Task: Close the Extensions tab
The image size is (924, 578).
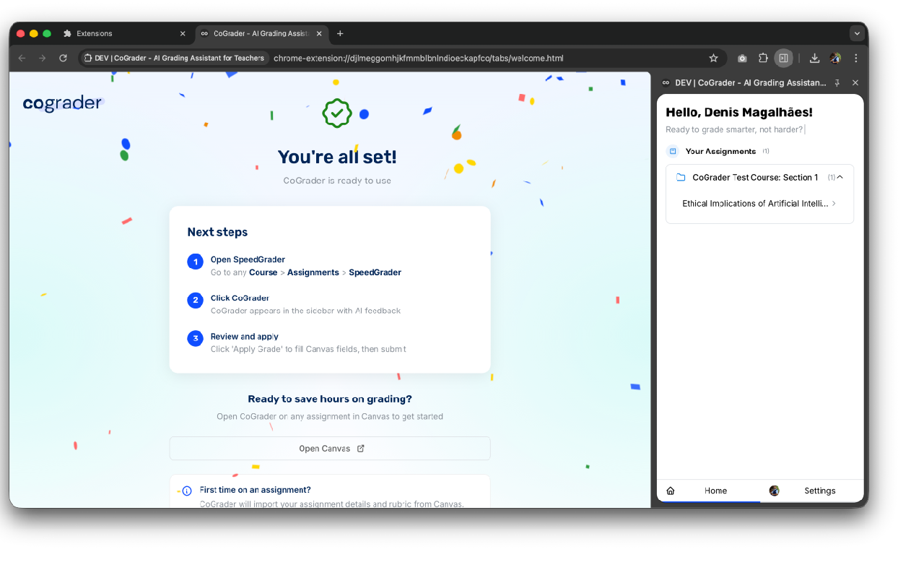Action: [183, 33]
